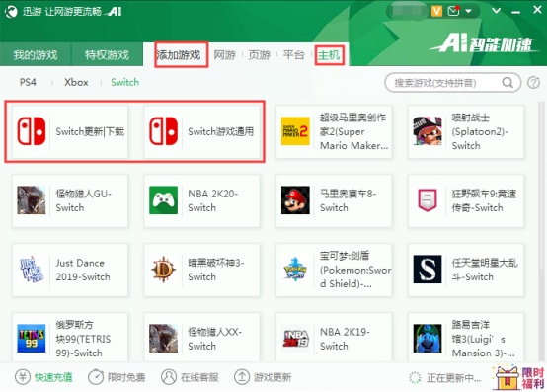
Task: Open the 我的游戏 tab
Action: pyautogui.click(x=36, y=54)
